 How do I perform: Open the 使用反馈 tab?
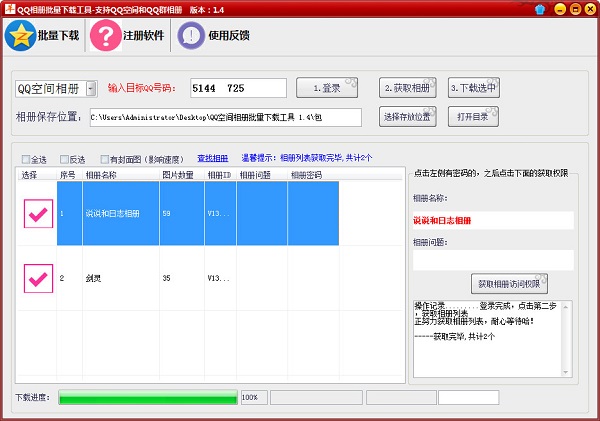tap(214, 36)
